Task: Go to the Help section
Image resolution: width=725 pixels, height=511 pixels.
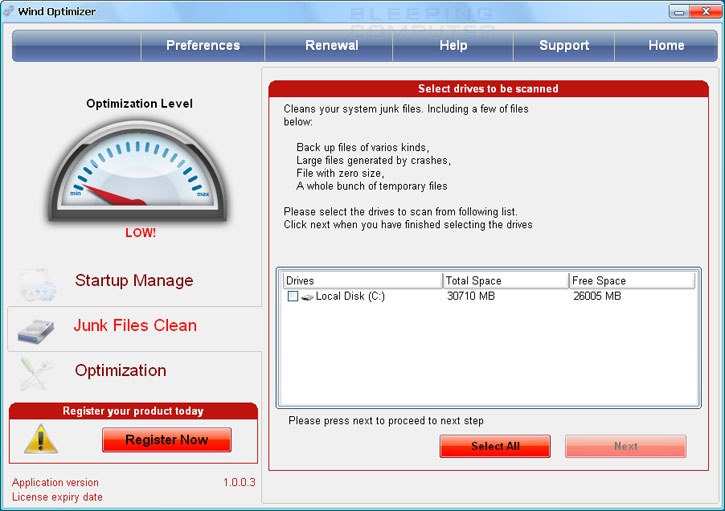Action: (x=453, y=45)
